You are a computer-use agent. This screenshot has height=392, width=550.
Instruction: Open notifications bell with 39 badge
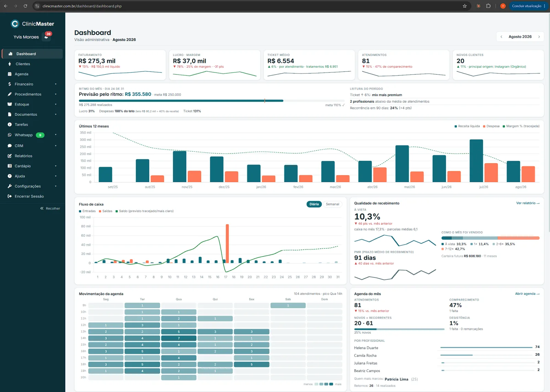pyautogui.click(x=46, y=37)
